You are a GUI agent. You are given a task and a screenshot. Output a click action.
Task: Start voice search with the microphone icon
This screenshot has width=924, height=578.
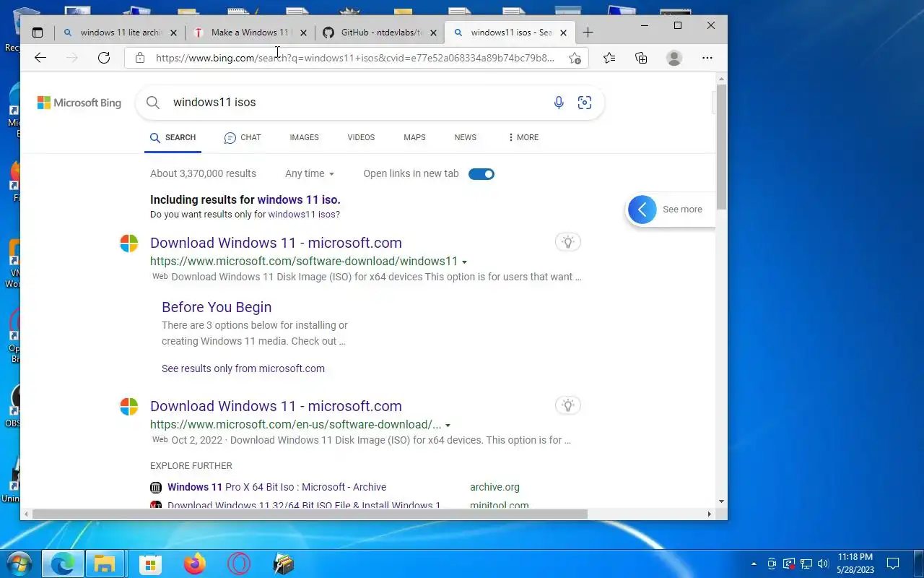[x=559, y=103]
